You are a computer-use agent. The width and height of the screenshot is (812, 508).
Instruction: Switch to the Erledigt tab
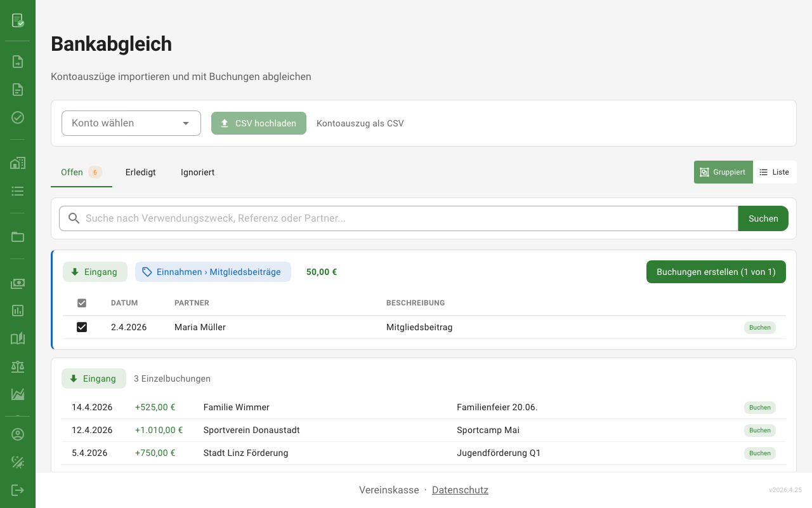140,172
